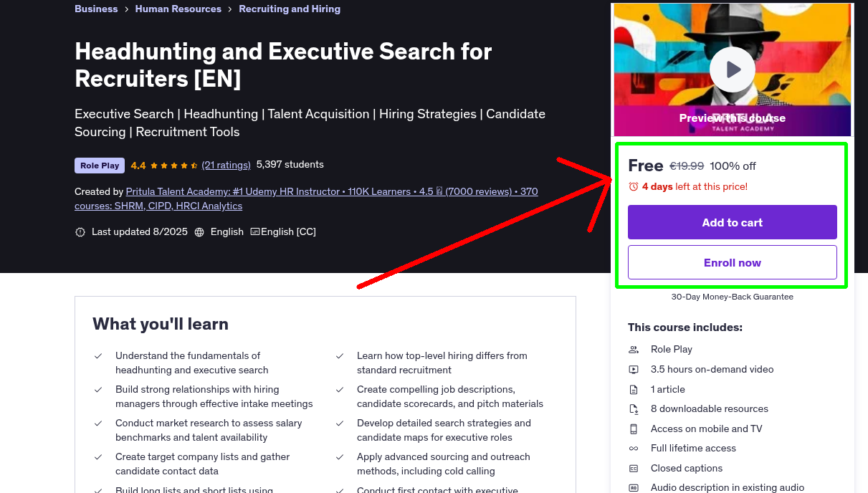Click the Role Play icon in course includes
This screenshot has width=868, height=493.
(x=634, y=350)
